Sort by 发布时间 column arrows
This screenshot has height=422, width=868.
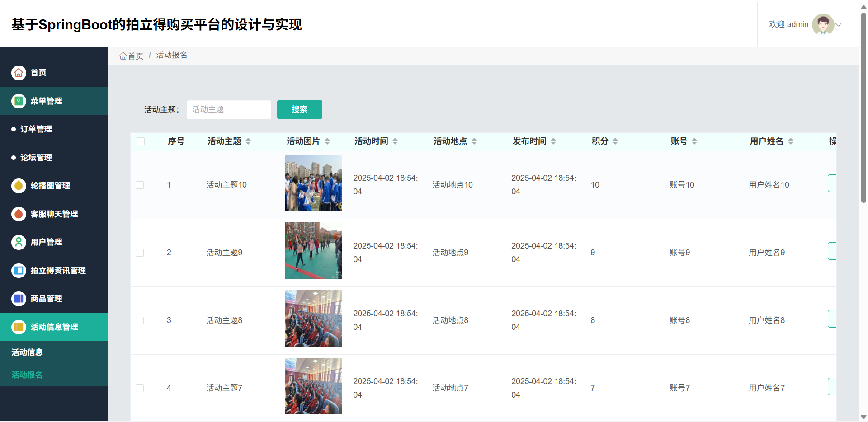click(553, 141)
